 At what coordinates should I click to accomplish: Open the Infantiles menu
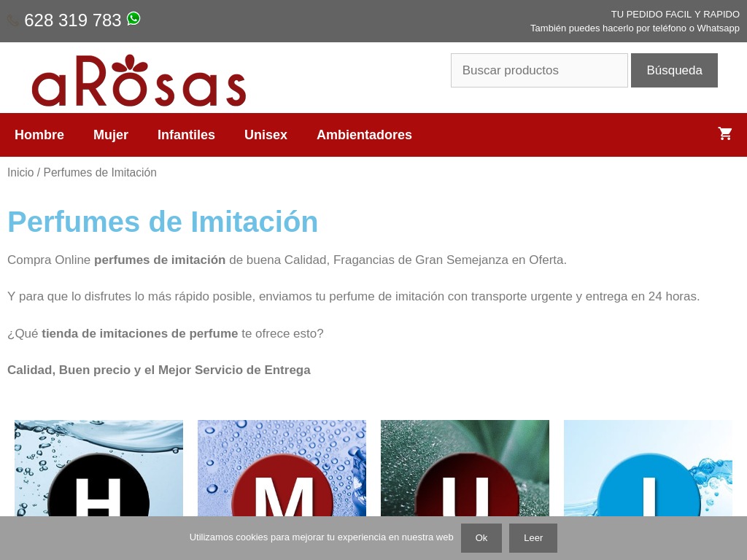coord(186,135)
